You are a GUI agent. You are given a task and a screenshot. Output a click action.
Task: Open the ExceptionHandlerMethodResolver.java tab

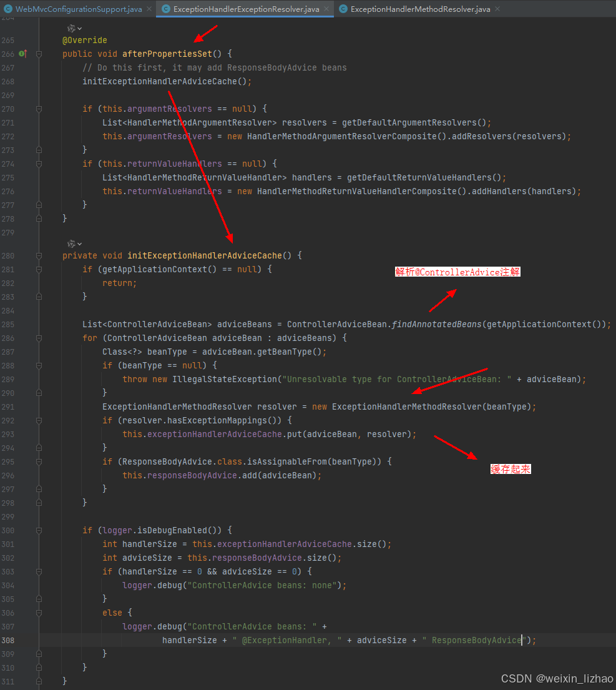420,9
